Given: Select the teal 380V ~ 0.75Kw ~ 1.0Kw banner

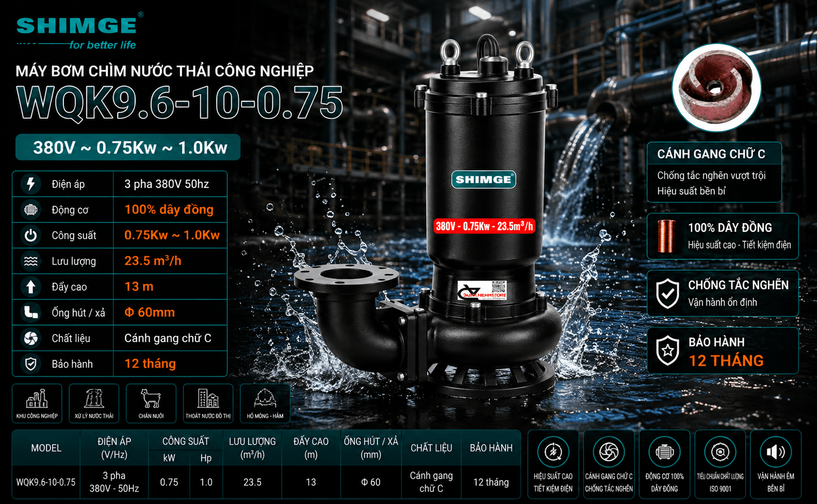Looking at the screenshot, I should coord(128,147).
